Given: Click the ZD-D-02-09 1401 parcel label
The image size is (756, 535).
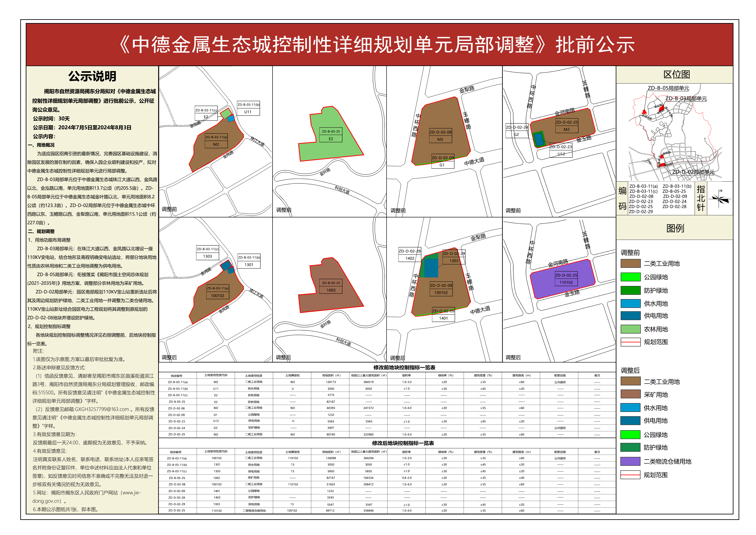Looking at the screenshot, I should pyautogui.click(x=443, y=315).
